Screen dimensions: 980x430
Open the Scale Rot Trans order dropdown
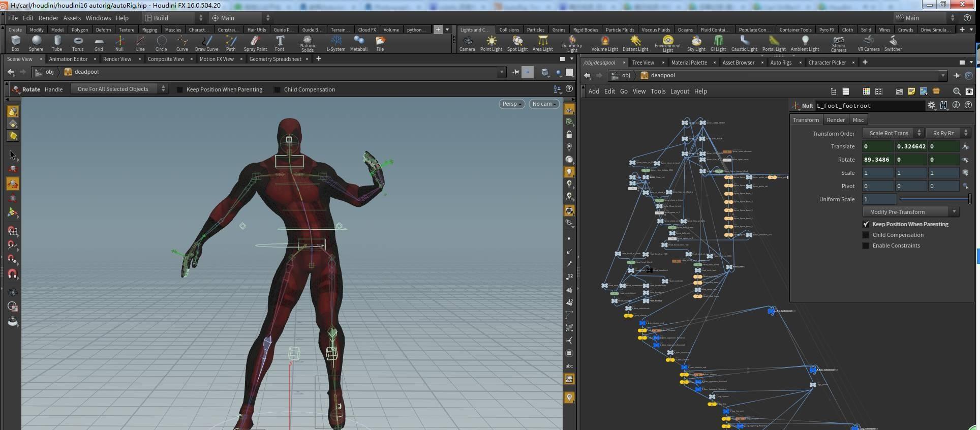893,133
